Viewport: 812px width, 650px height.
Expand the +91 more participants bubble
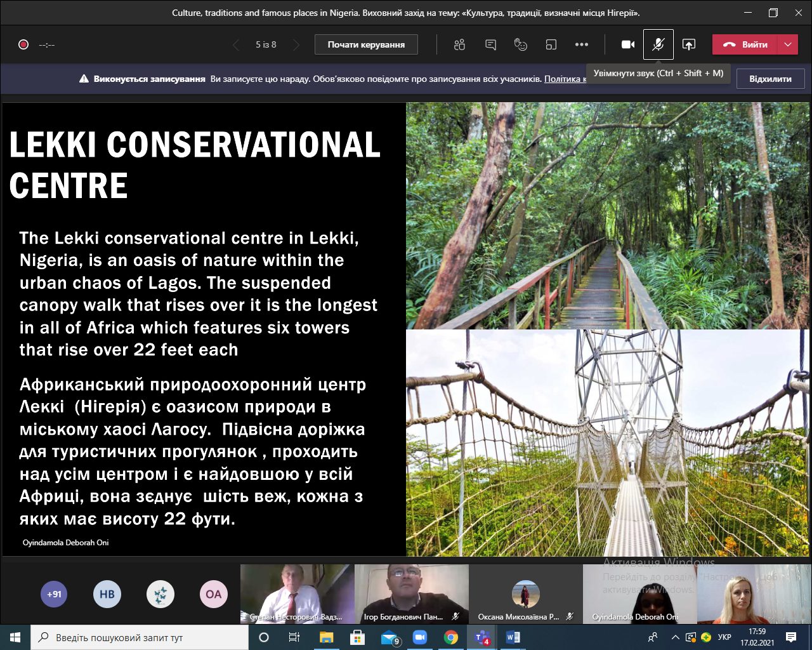tap(54, 594)
